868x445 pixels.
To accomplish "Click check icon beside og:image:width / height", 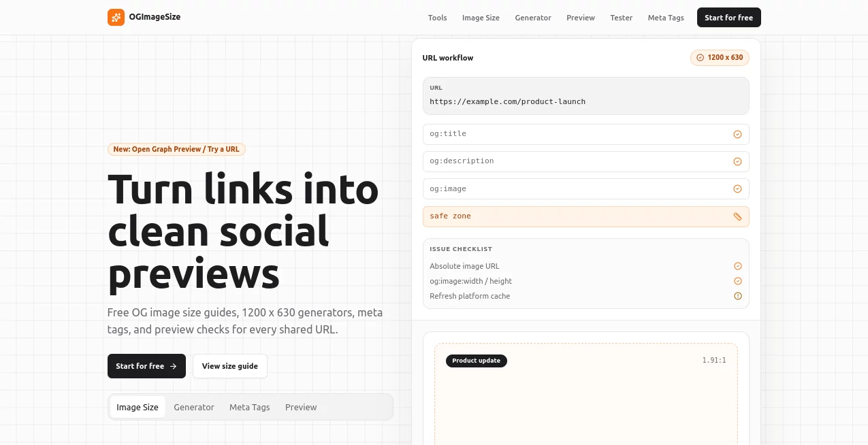I will pos(737,281).
